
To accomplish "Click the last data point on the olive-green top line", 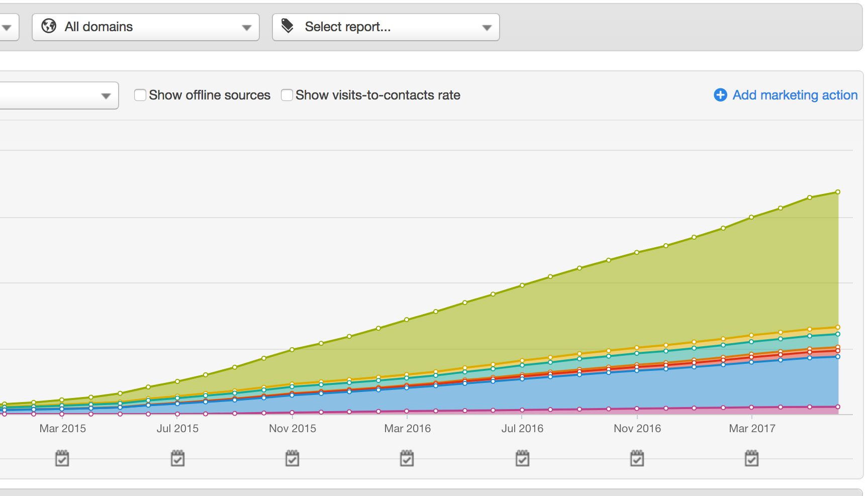I will [x=838, y=192].
